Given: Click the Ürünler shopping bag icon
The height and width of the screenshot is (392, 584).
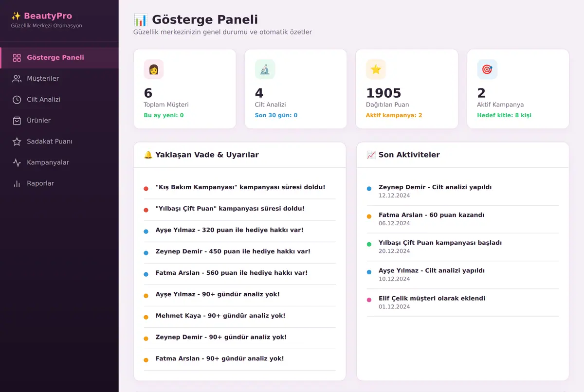Looking at the screenshot, I should [x=17, y=121].
